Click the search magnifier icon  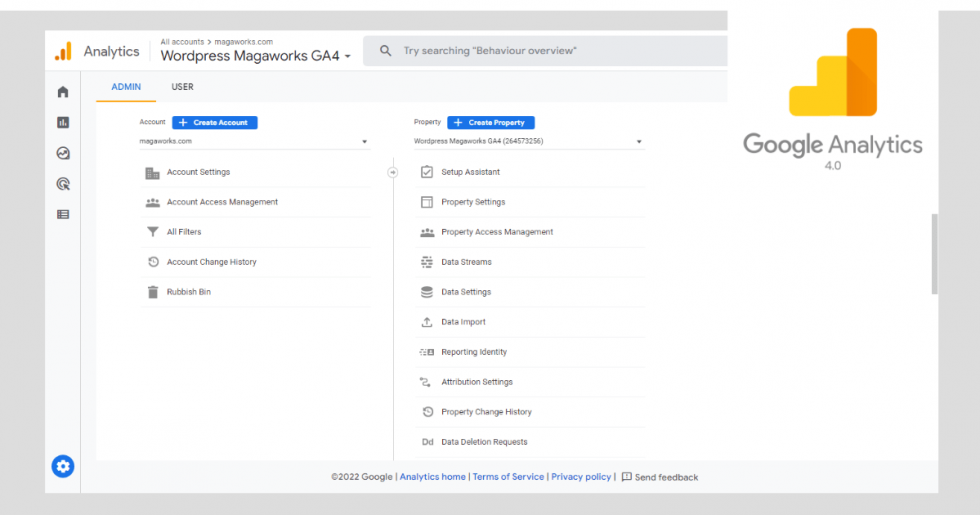(386, 51)
